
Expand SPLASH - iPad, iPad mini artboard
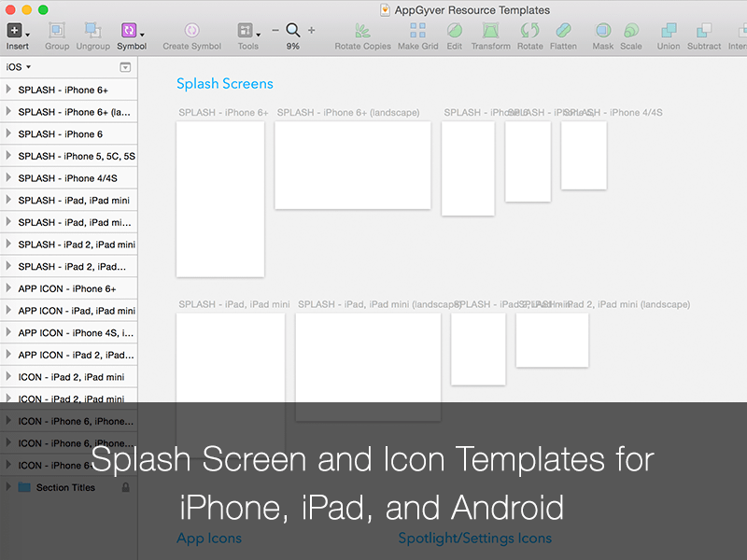(x=8, y=200)
